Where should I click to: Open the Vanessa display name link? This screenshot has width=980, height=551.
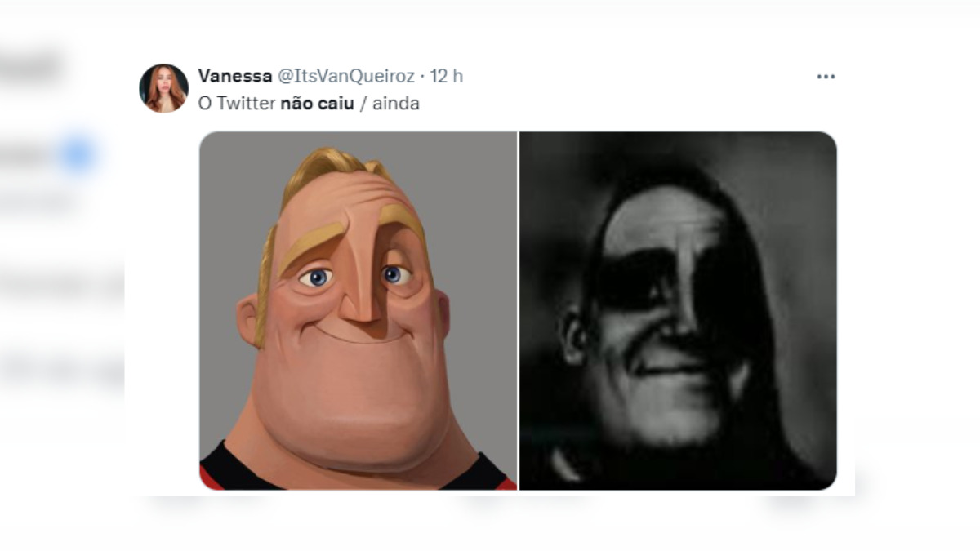(x=235, y=76)
